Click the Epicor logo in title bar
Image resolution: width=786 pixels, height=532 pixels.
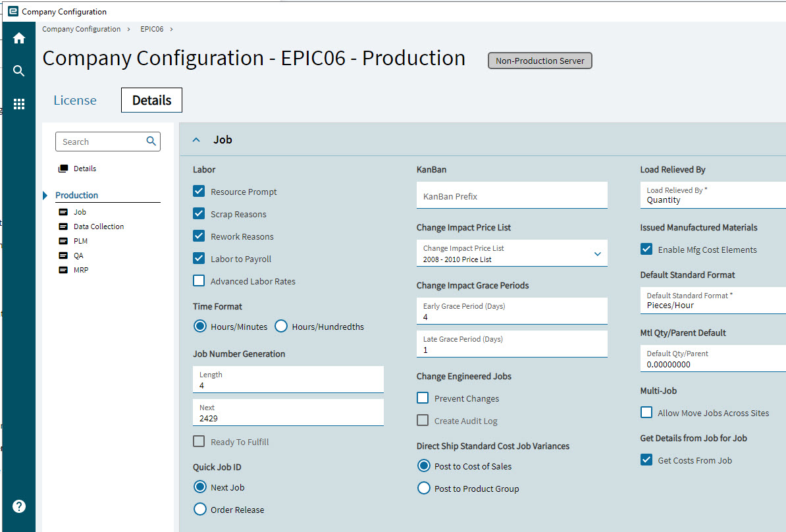[13, 11]
